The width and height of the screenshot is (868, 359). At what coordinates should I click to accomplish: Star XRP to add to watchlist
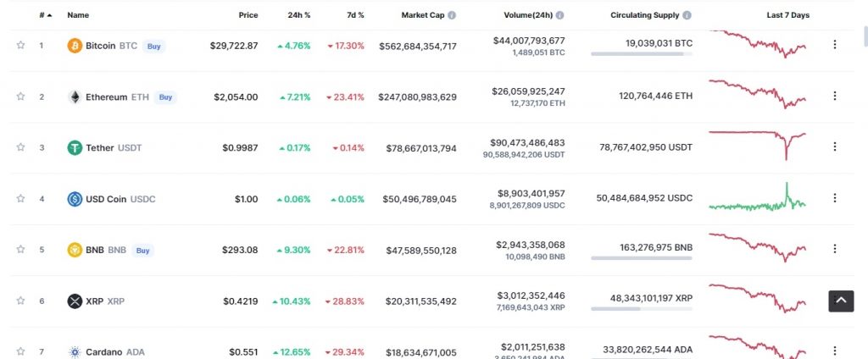20,301
